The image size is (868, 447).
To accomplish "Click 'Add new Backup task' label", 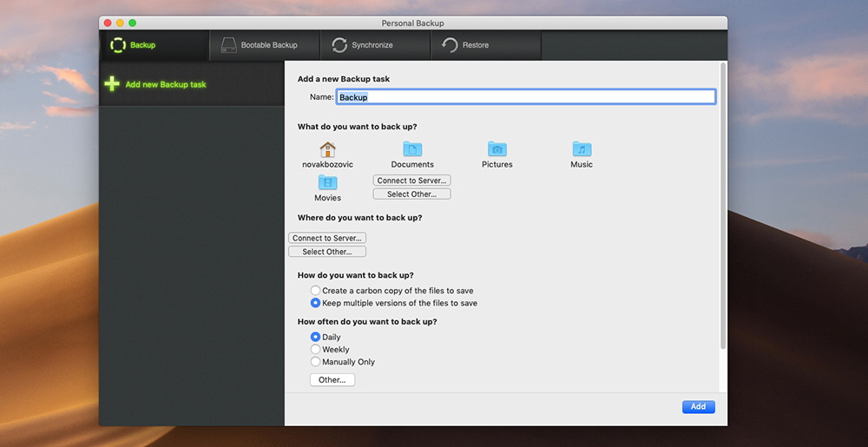I will coord(166,85).
